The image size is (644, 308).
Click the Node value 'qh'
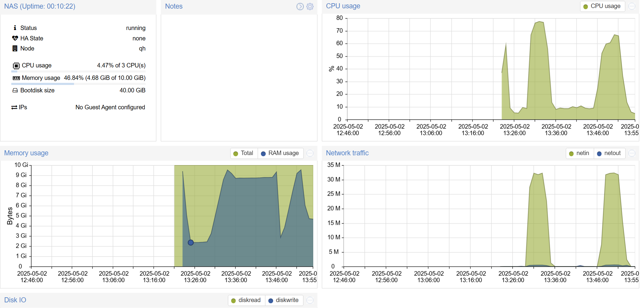(x=142, y=48)
